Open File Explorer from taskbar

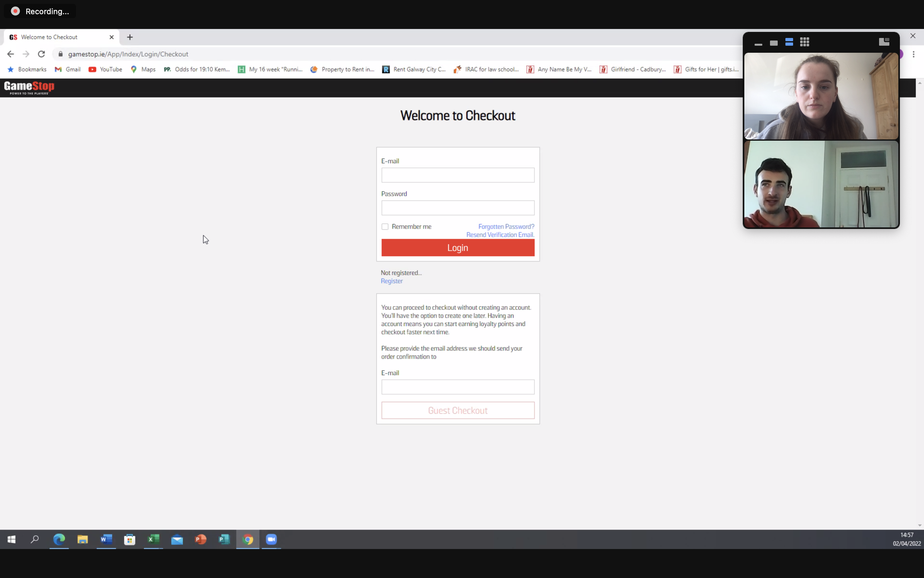click(x=82, y=539)
